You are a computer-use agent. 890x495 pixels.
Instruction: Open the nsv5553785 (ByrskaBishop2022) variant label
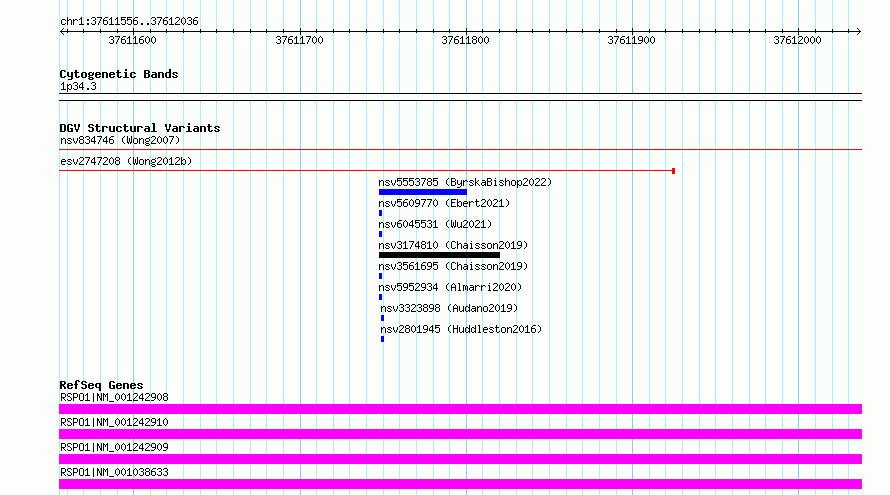pos(465,182)
